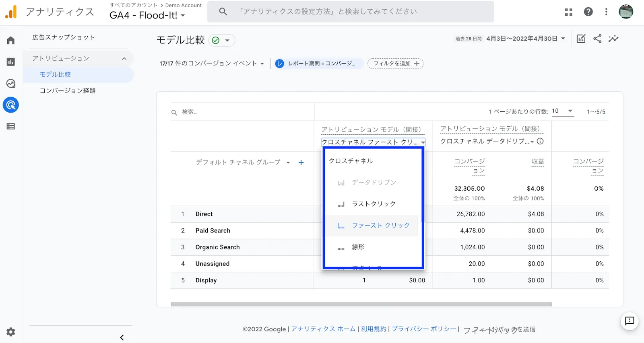The image size is (644, 343).
Task: Click the フィルタを追加 button
Action: [x=395, y=64]
